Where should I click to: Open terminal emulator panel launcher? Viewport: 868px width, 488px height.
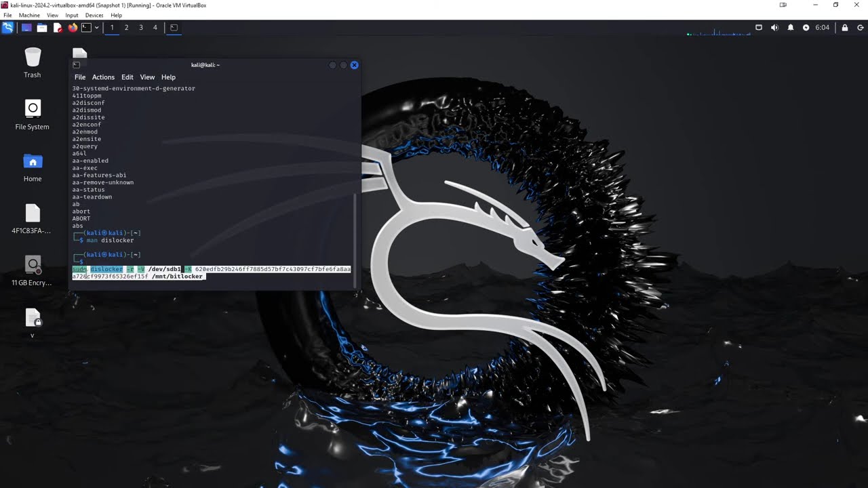click(x=86, y=28)
